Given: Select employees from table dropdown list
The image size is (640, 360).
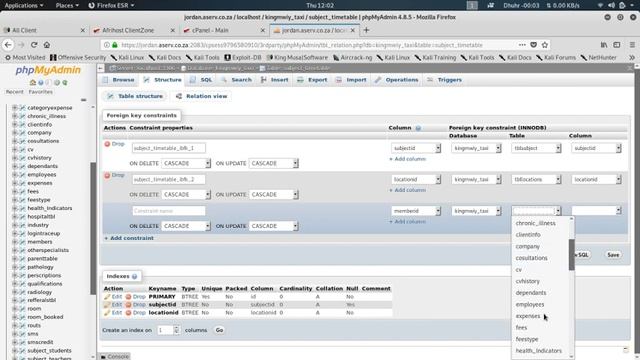Looking at the screenshot, I should [x=530, y=304].
